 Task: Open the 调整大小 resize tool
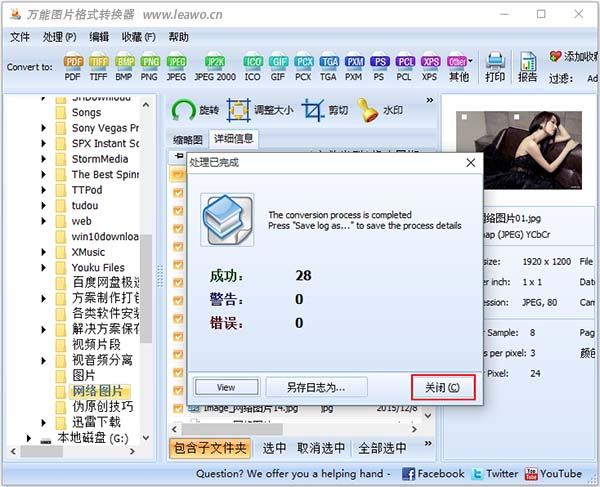coord(260,111)
